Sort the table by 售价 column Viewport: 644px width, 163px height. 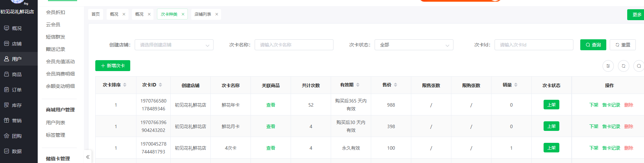pyautogui.click(x=395, y=85)
